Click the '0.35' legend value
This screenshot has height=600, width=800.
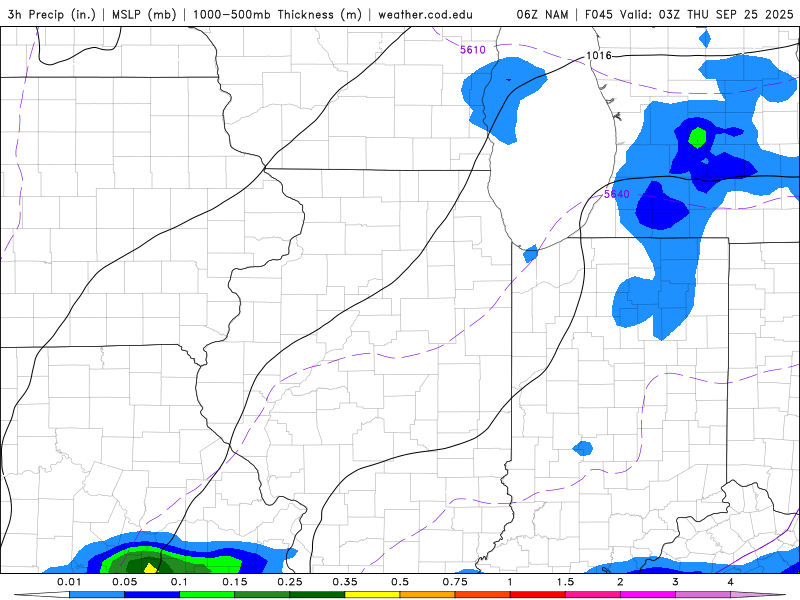pyautogui.click(x=345, y=582)
